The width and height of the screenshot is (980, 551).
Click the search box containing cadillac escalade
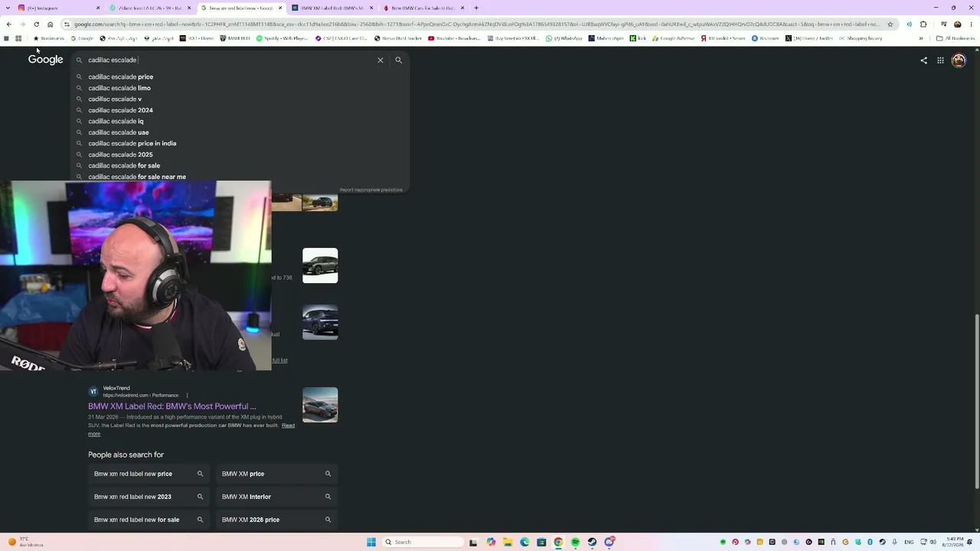230,60
